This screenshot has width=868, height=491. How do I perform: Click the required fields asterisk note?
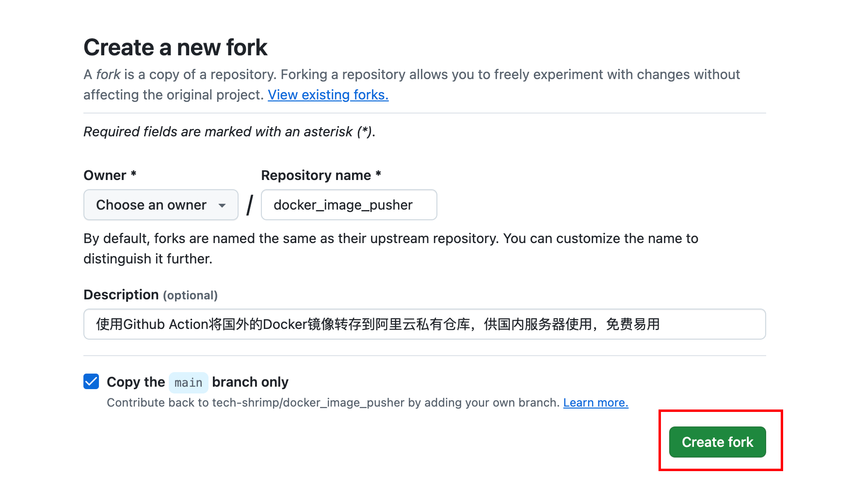[229, 131]
